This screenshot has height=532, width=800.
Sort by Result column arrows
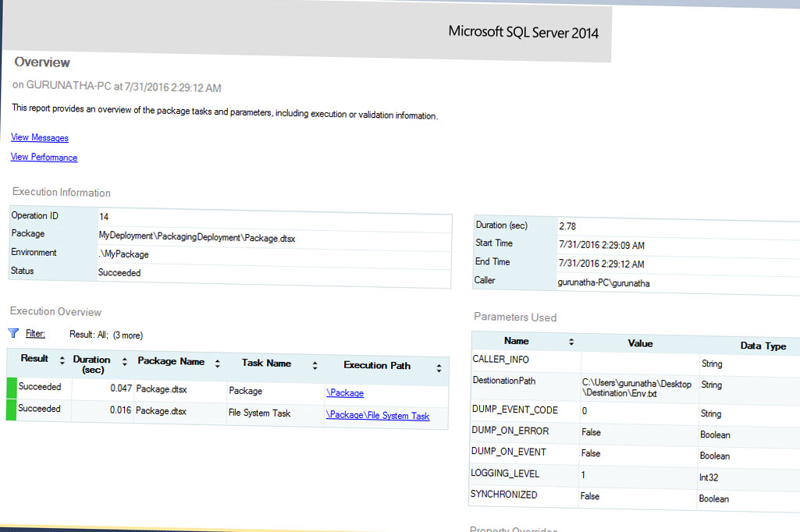point(62,360)
